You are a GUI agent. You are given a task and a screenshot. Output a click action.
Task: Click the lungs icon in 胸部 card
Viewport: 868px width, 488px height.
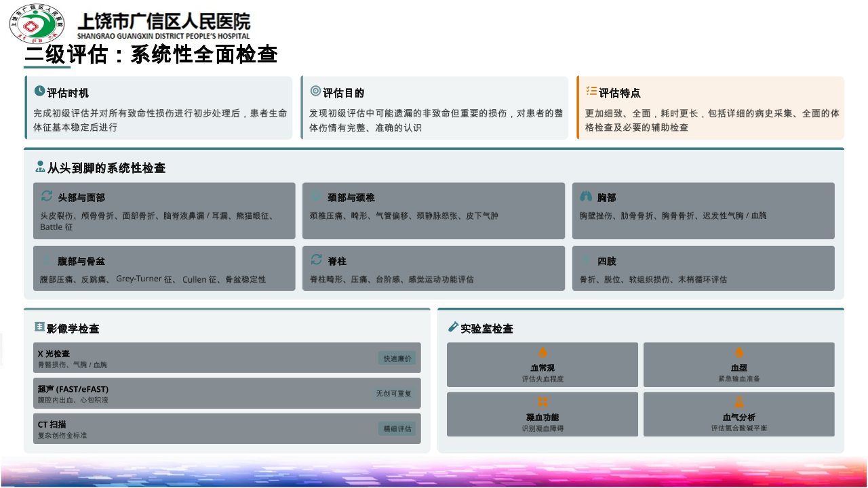pyautogui.click(x=586, y=197)
